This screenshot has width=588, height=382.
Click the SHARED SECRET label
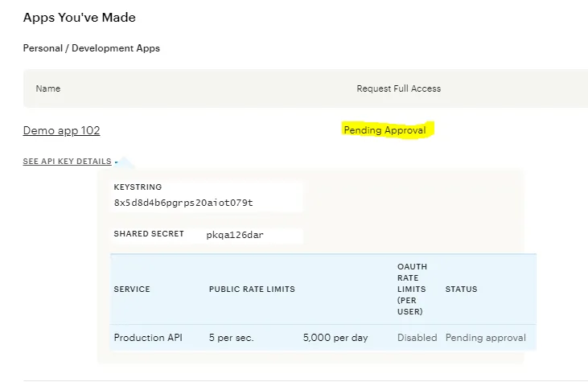(x=149, y=234)
